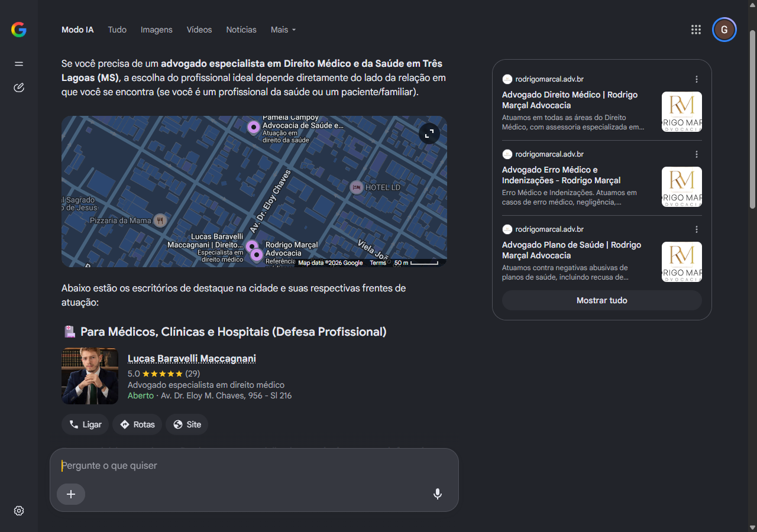Expand the Mais dropdown menu
Viewport: 757px width, 532px height.
283,30
